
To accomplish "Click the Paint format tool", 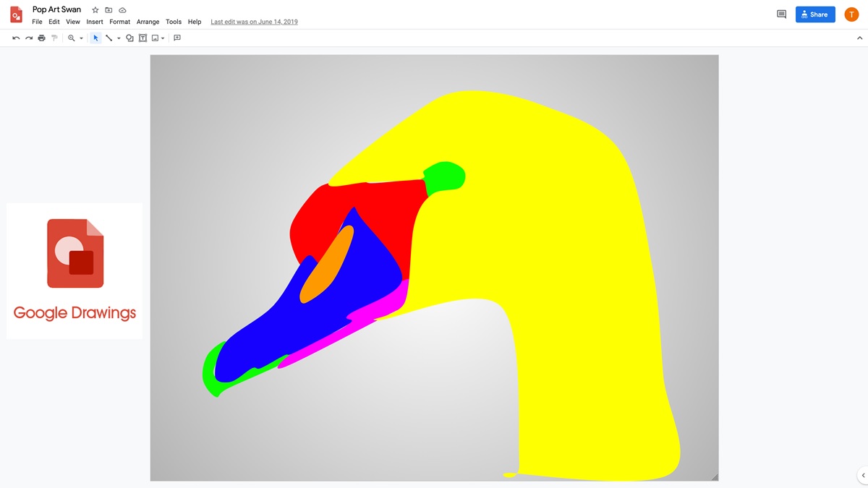I will tap(54, 38).
